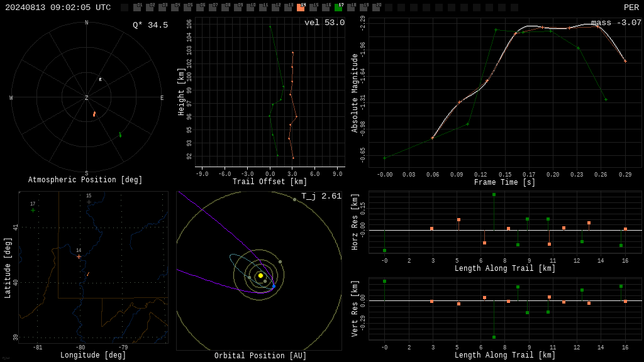Click the Q* 34.5 quality value

coord(150,25)
